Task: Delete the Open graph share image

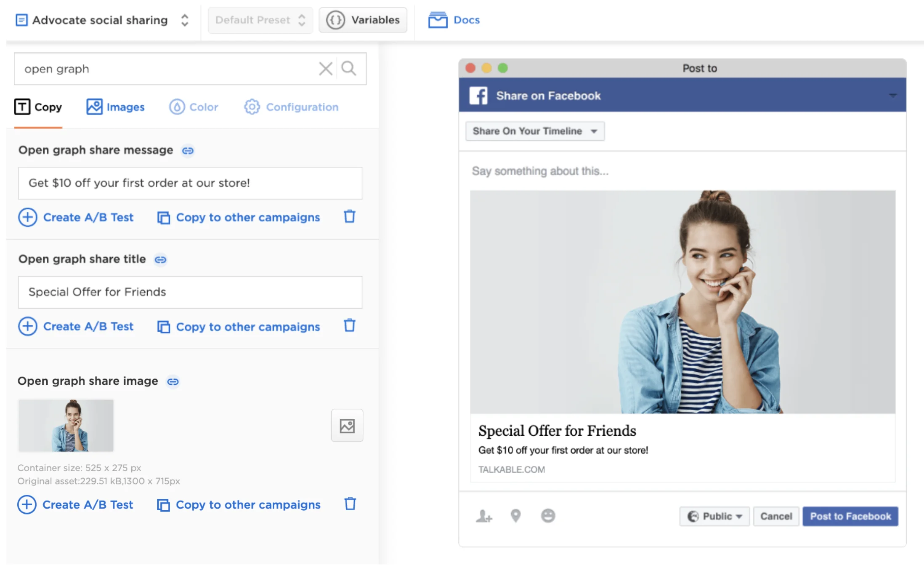Action: pos(350,504)
